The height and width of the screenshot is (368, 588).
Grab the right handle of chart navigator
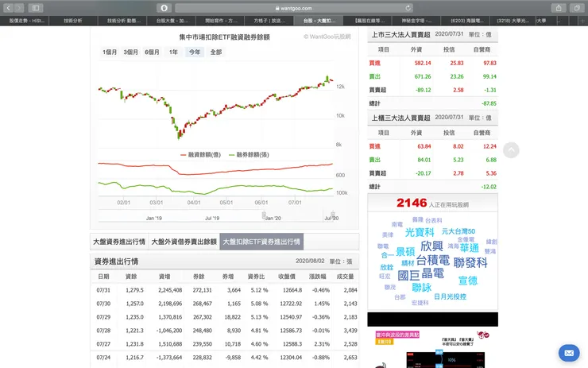pos(333,215)
